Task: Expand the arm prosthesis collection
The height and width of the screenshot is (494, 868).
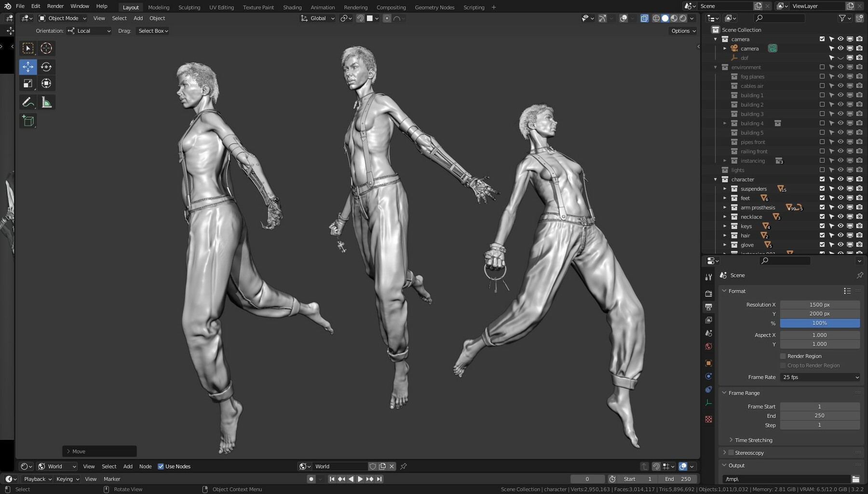Action: (725, 207)
